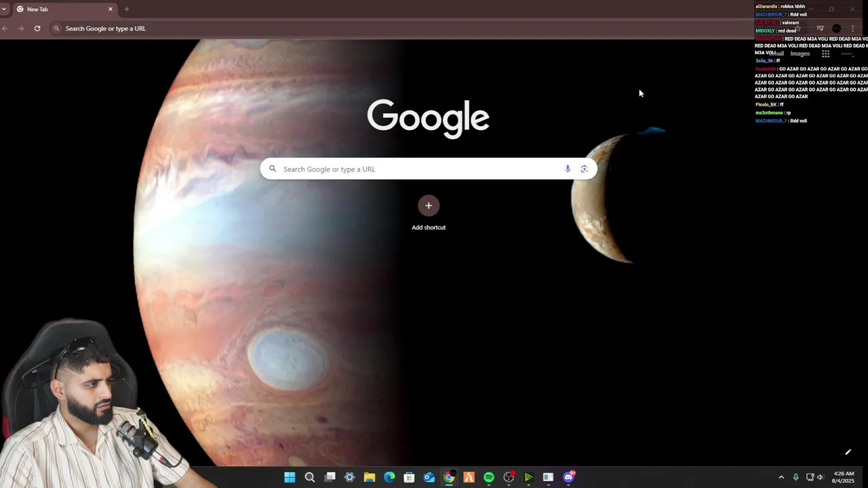Open the OBS Studio taskbar icon
The height and width of the screenshot is (488, 868).
tap(509, 477)
